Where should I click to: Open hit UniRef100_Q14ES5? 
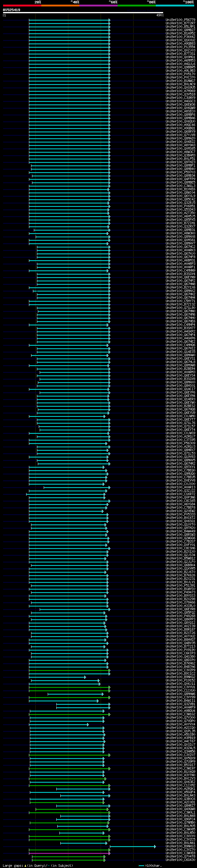point(180,352)
